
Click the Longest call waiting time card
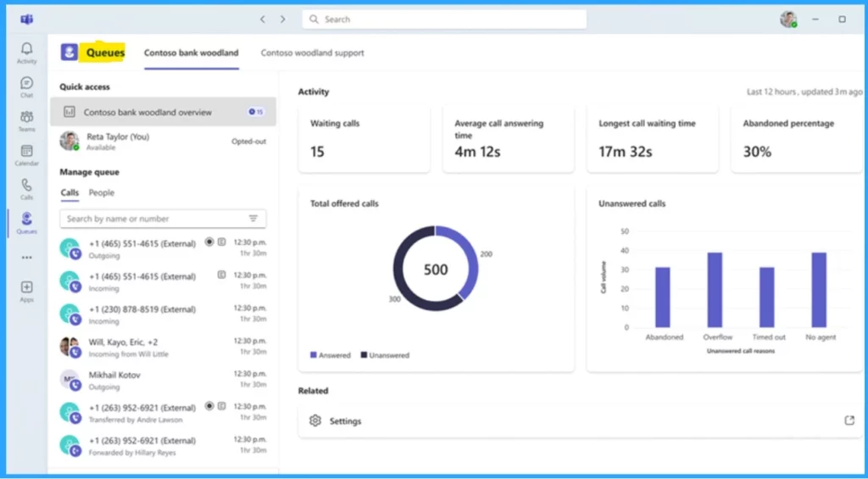point(653,138)
